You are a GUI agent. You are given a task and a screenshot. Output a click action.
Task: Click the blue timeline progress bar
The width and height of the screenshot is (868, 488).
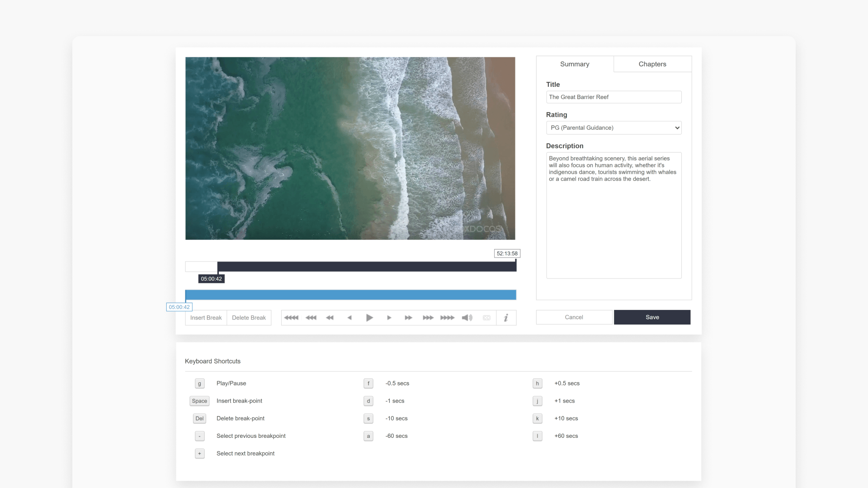[350, 295]
